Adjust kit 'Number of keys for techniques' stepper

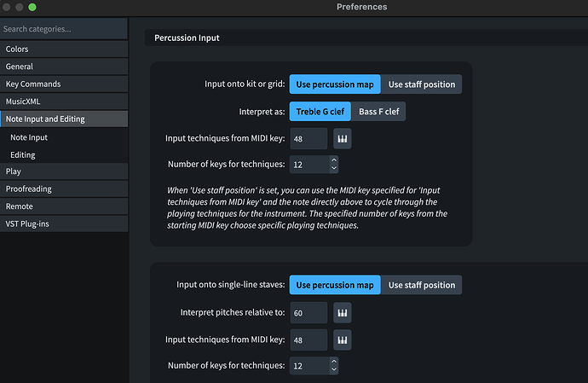[333, 164]
